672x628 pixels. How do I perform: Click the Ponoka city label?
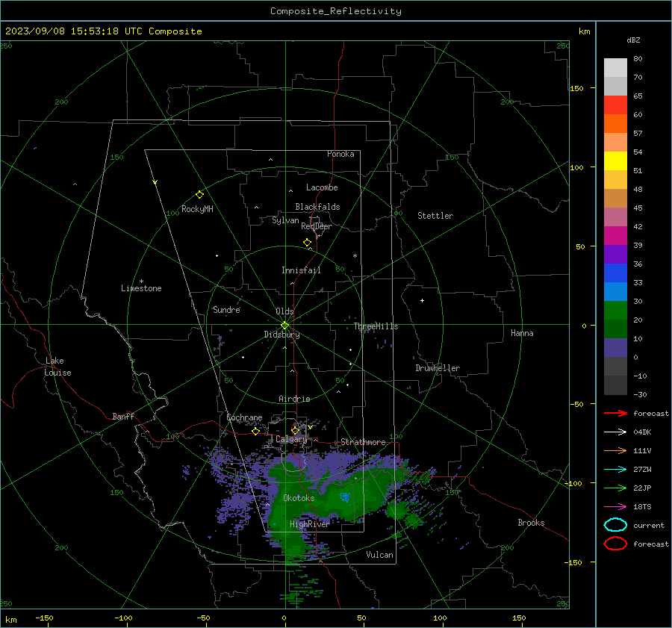coord(340,154)
